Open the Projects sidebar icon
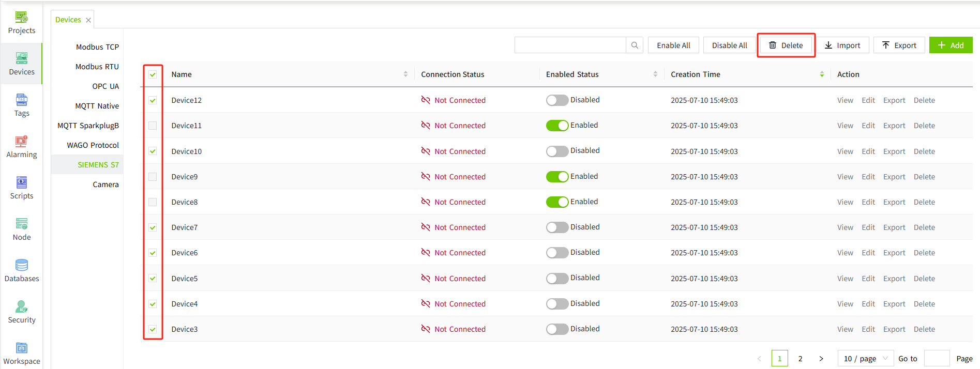Screen dimensions: 980x369 pos(22,18)
